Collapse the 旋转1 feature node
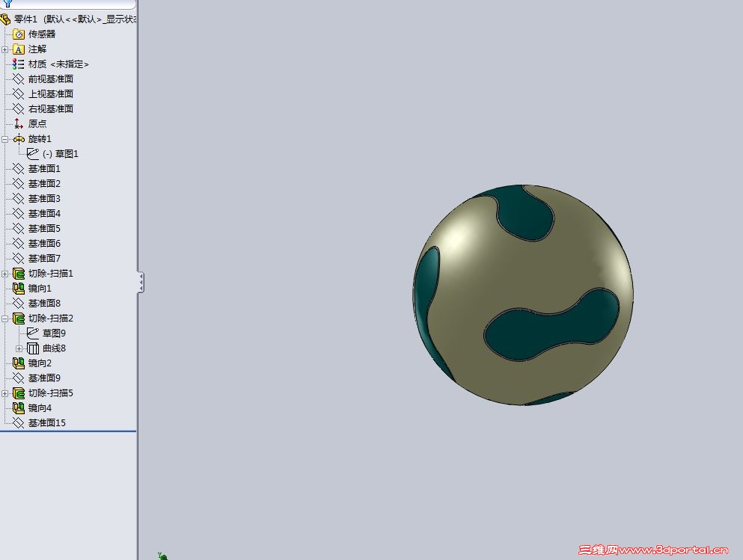Viewport: 743px width, 560px height. click(x=4, y=139)
